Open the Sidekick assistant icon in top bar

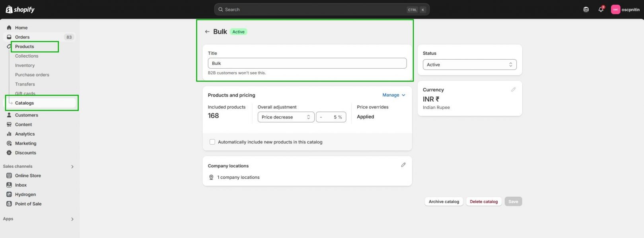coord(586,10)
